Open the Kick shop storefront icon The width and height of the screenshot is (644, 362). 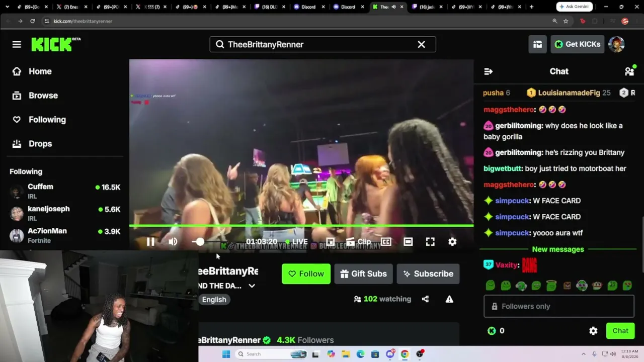[537, 44]
